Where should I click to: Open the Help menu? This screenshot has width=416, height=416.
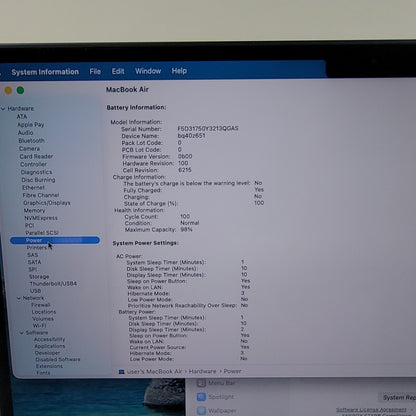pyautogui.click(x=179, y=71)
